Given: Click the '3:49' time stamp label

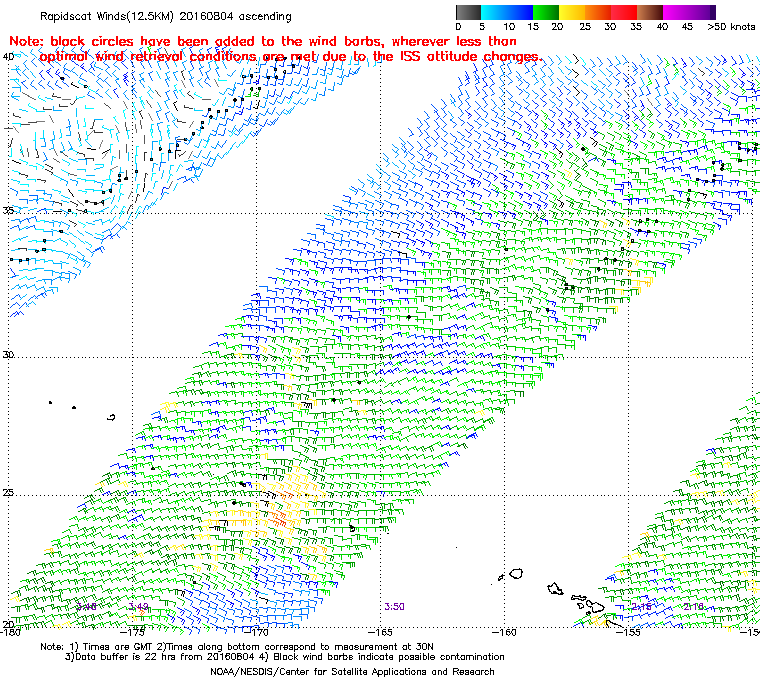Looking at the screenshot, I should pyautogui.click(x=138, y=607).
